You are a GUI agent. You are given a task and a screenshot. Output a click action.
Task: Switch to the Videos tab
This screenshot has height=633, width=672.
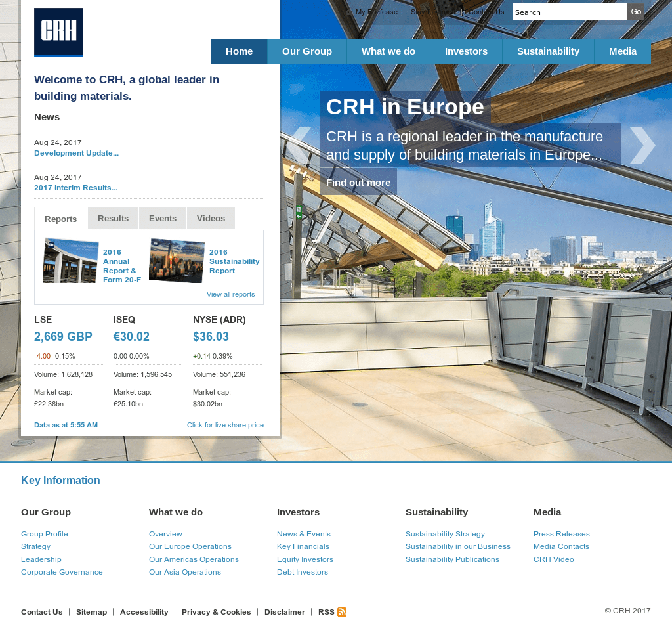[211, 218]
